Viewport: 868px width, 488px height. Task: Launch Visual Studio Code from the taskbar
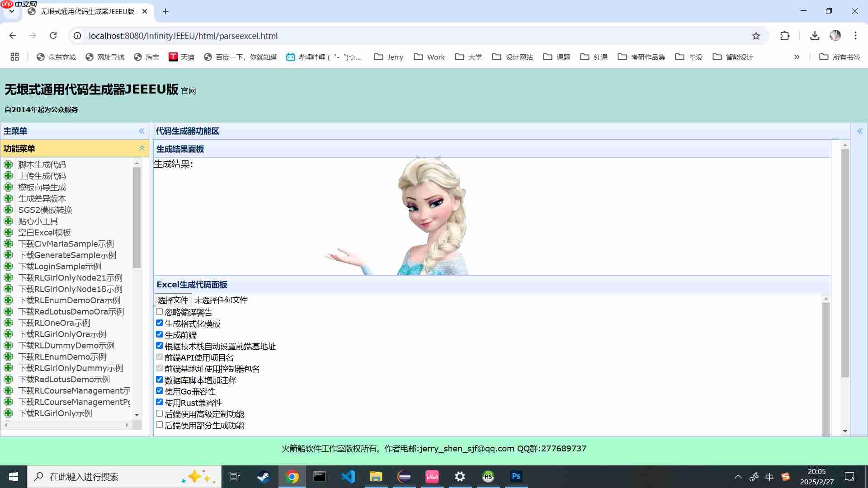[348, 476]
